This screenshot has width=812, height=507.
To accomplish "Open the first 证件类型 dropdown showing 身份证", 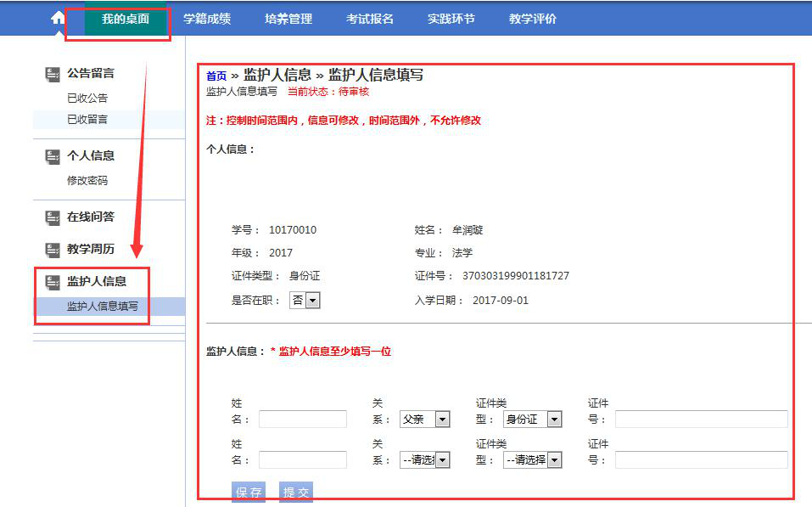I will pyautogui.click(x=535, y=419).
